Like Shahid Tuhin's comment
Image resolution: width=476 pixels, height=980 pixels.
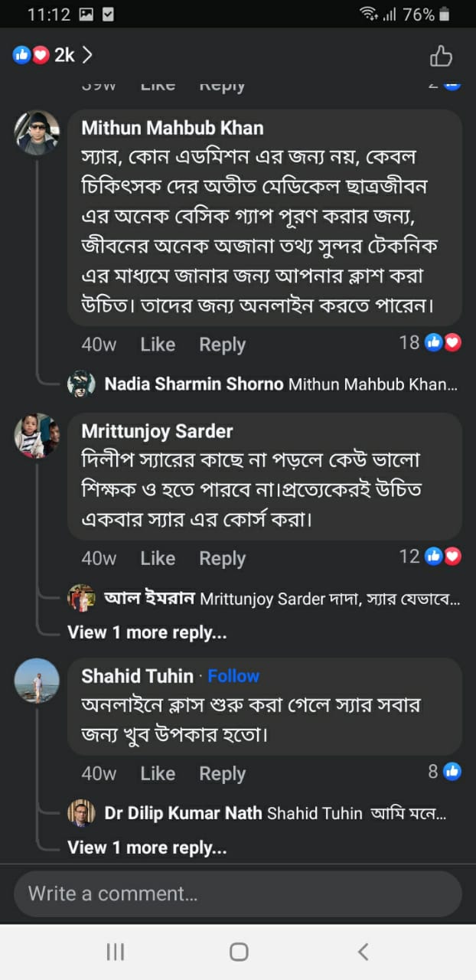click(x=158, y=774)
